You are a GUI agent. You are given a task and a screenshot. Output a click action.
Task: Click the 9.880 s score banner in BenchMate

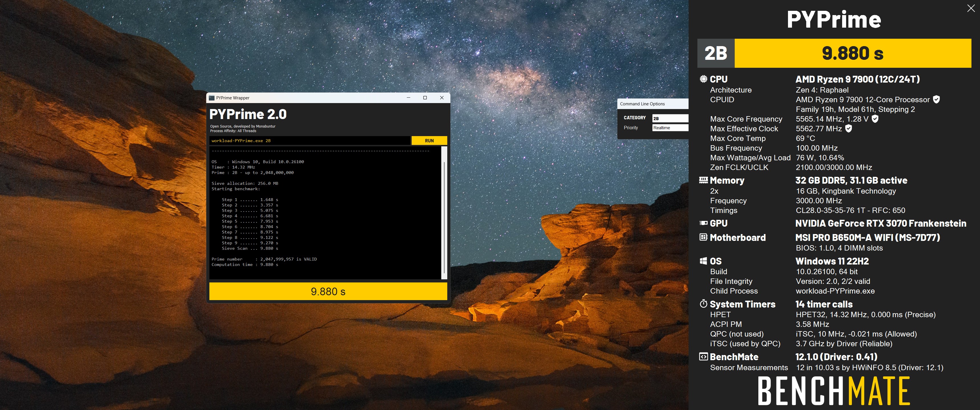[853, 53]
